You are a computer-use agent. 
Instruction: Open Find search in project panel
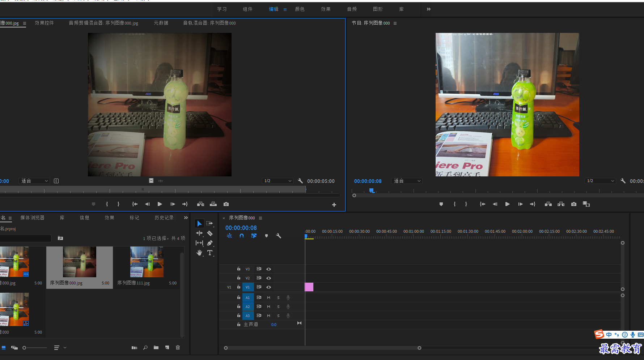coord(145,347)
